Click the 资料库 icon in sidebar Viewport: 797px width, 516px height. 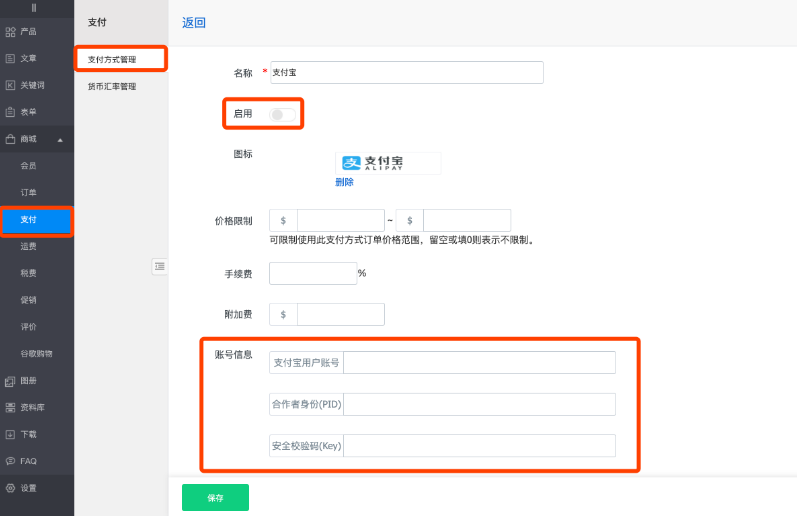point(10,408)
